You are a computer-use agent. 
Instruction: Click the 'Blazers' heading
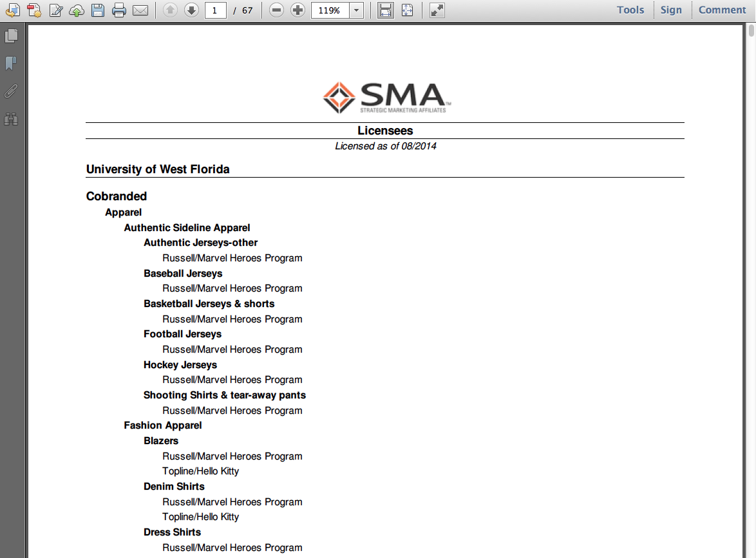click(161, 441)
